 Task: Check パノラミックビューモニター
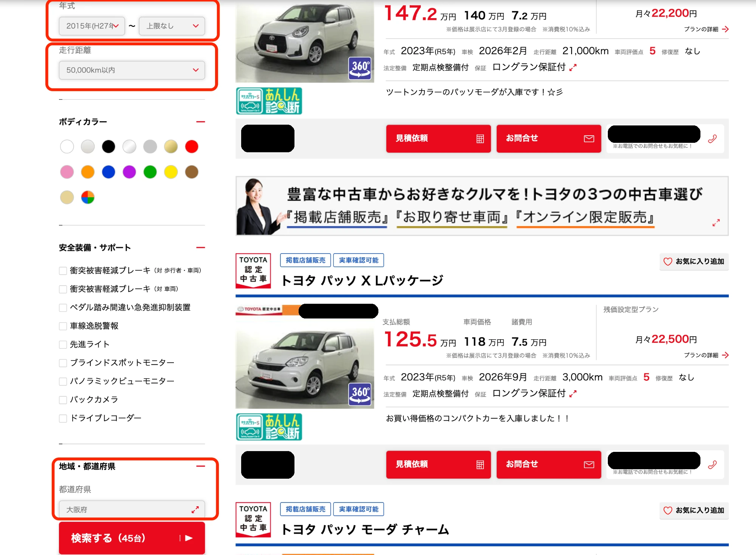63,381
